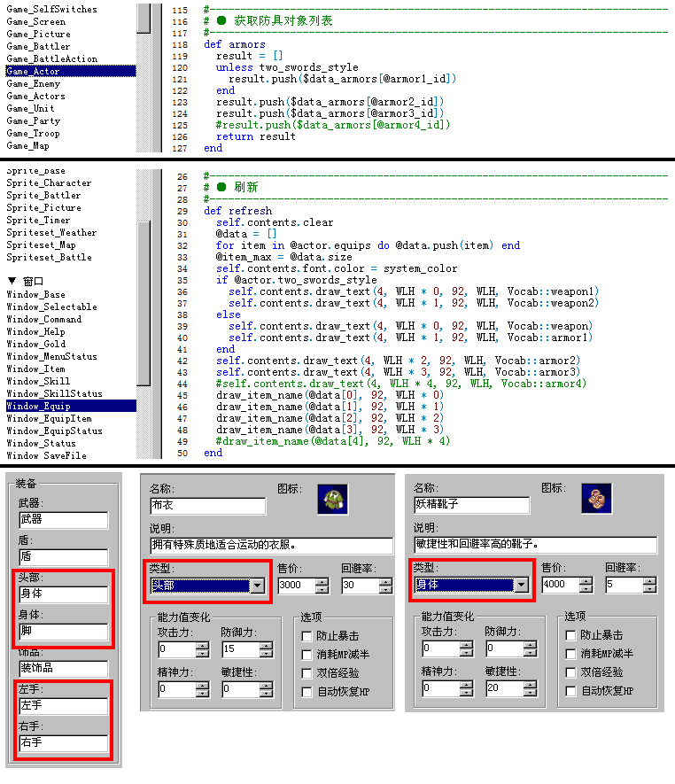Select Spriteset_Map script
Viewport: 675px width, 784px height.
41,245
